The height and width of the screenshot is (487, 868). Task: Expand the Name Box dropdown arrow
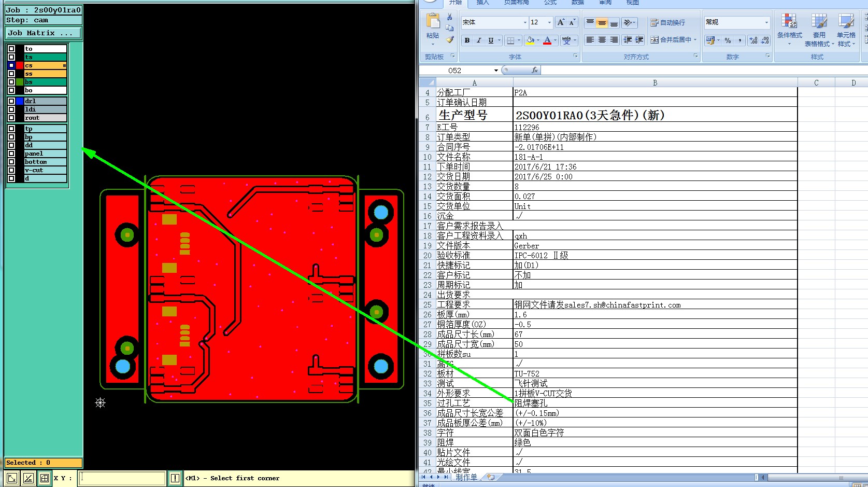[496, 71]
